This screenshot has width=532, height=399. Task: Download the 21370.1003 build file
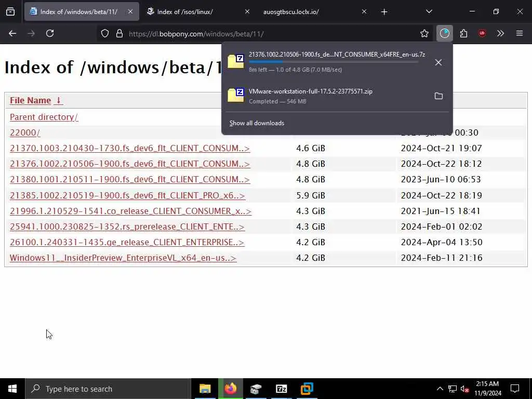[130, 148]
